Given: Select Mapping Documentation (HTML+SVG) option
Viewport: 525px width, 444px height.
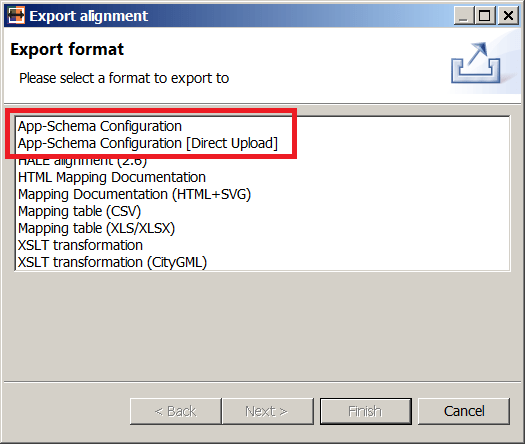Looking at the screenshot, I should pos(134,194).
